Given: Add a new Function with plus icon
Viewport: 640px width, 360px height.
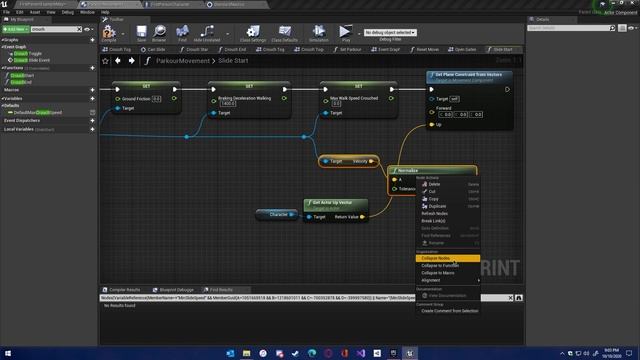Looking at the screenshot, I should (92, 68).
